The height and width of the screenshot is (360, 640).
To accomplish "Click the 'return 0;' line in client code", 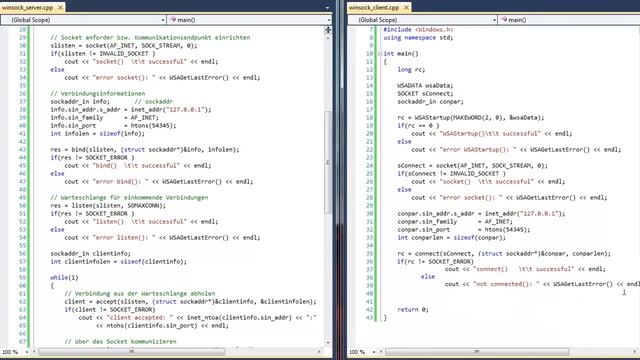I will pos(413,309).
